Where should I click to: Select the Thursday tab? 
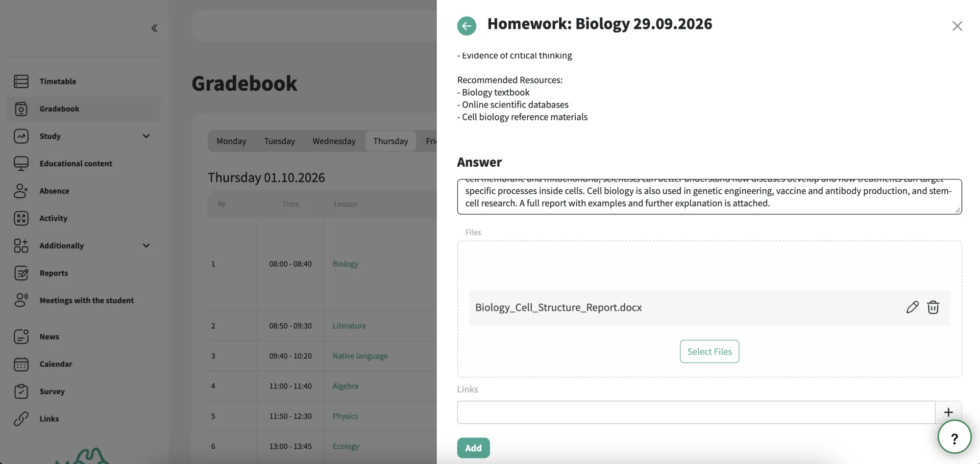coord(391,141)
